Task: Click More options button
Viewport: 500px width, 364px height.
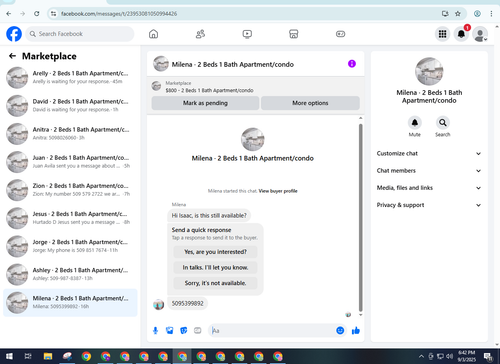Action: point(310,103)
